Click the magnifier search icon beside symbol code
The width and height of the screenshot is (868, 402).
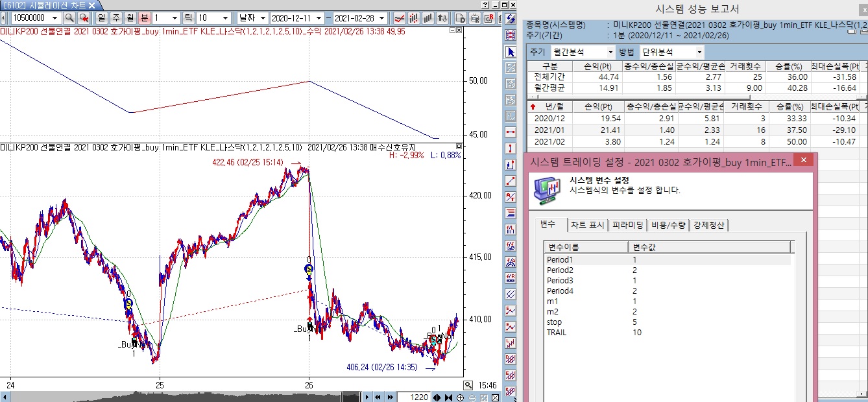point(69,18)
